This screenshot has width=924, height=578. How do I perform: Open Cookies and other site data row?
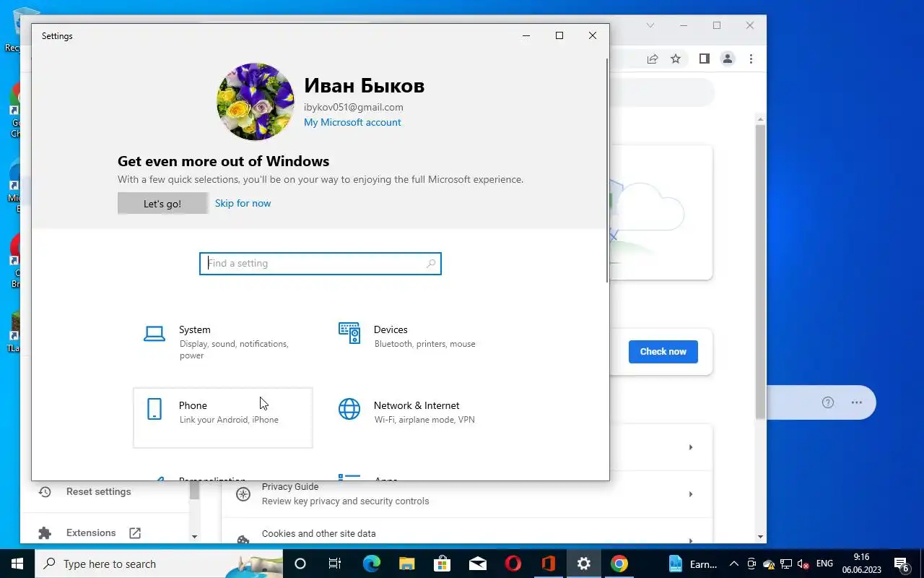click(467, 534)
